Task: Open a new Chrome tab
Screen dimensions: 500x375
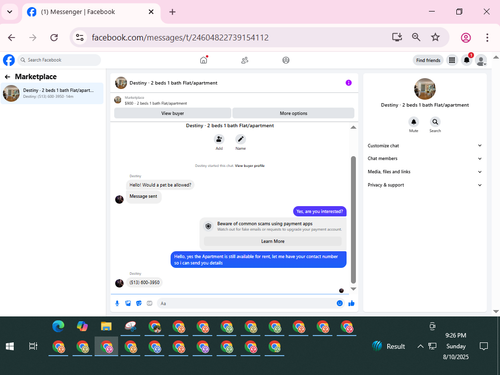Action: point(172,12)
